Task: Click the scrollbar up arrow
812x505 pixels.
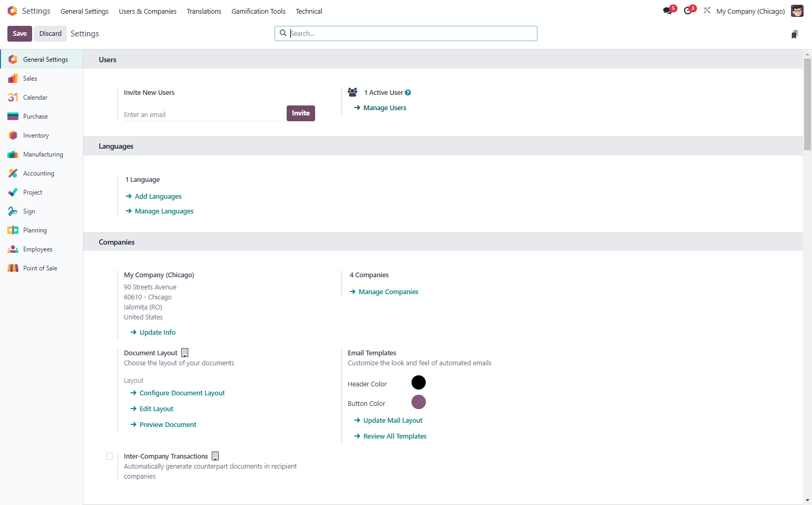Action: (807, 54)
